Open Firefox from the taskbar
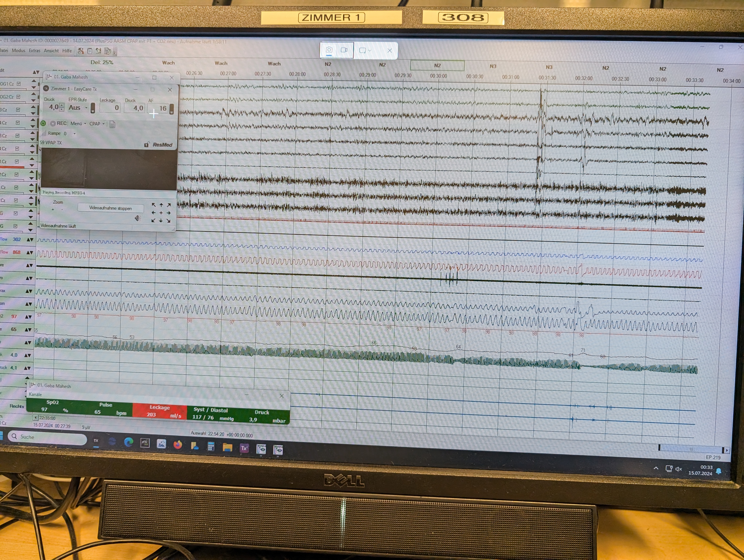 click(x=178, y=445)
